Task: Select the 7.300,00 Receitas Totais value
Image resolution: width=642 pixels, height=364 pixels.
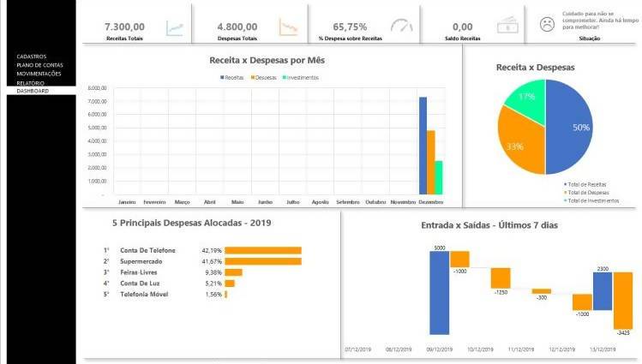Action: tap(124, 27)
